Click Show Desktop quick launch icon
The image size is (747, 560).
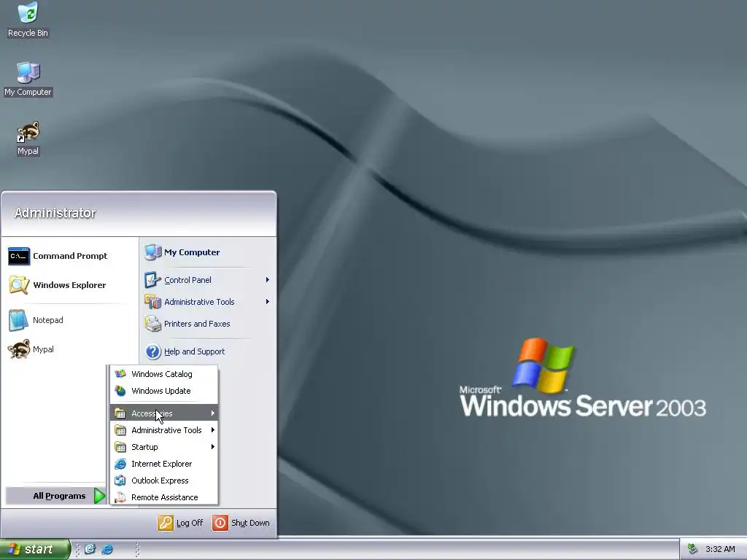point(90,549)
